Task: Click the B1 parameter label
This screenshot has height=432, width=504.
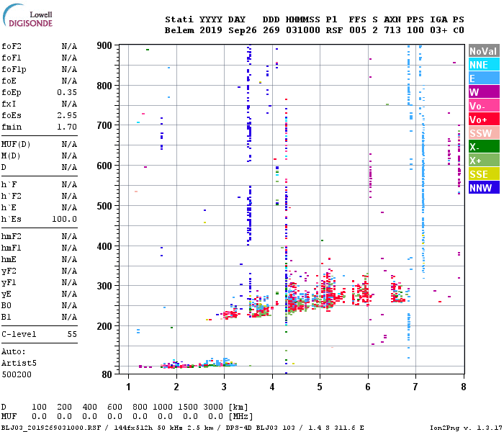Action: coord(6,317)
